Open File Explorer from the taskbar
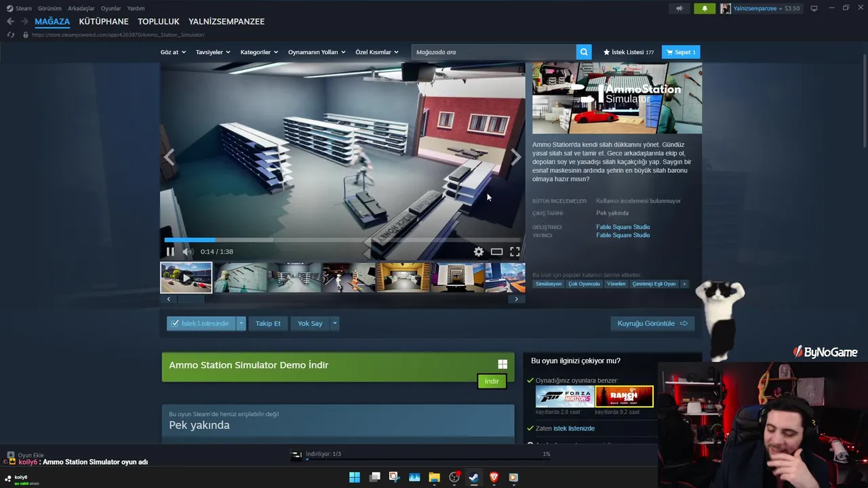 point(434,477)
